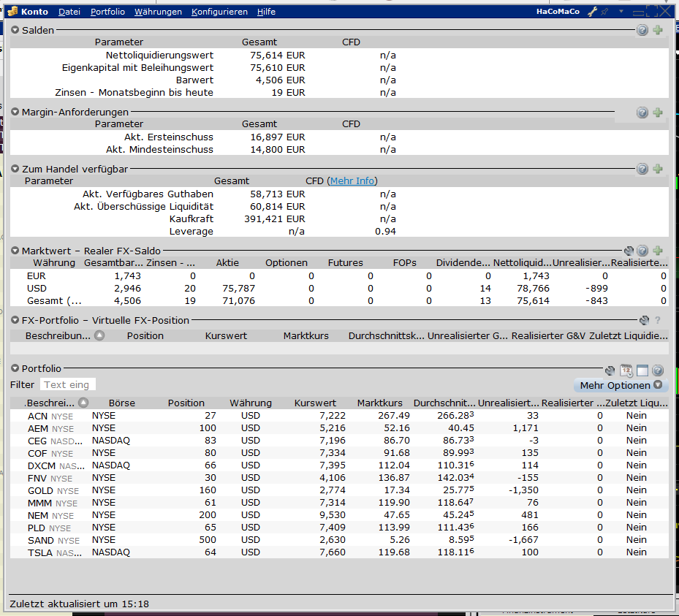Click the pin icon in title bar
Image resolution: width=679 pixels, height=616 pixels.
[x=604, y=12]
